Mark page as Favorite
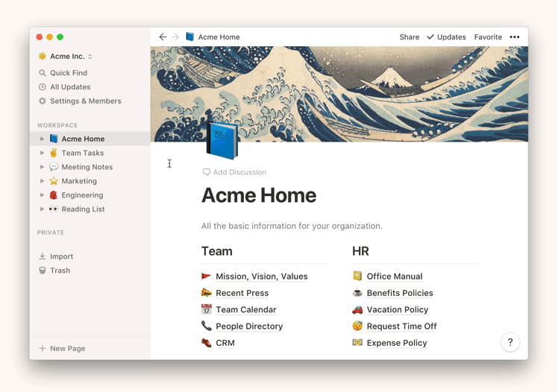 pos(488,37)
